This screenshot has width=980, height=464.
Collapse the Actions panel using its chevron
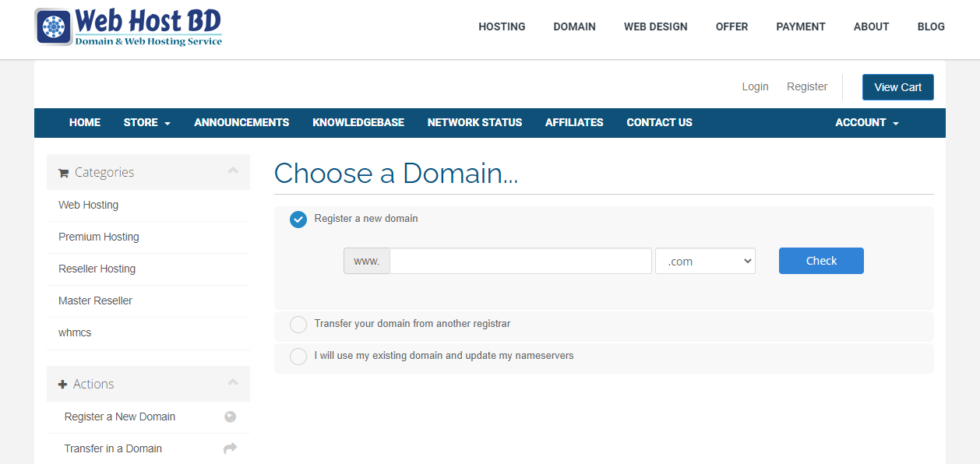(x=233, y=381)
